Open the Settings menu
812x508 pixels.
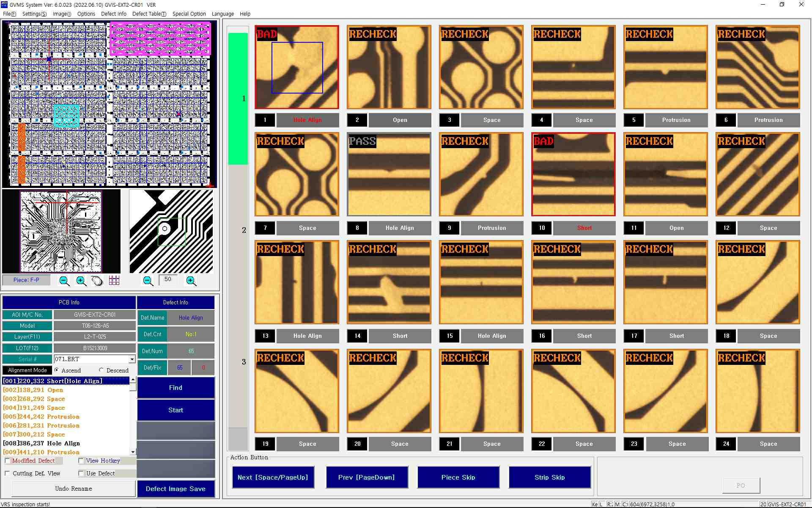(34, 14)
